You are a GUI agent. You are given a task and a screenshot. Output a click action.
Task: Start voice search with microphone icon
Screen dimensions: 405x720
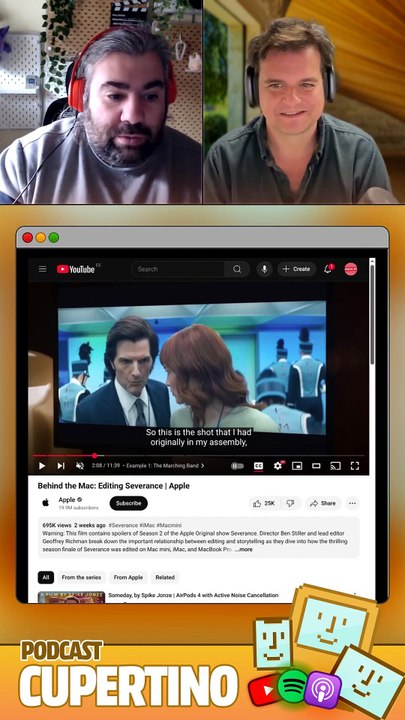pos(264,269)
